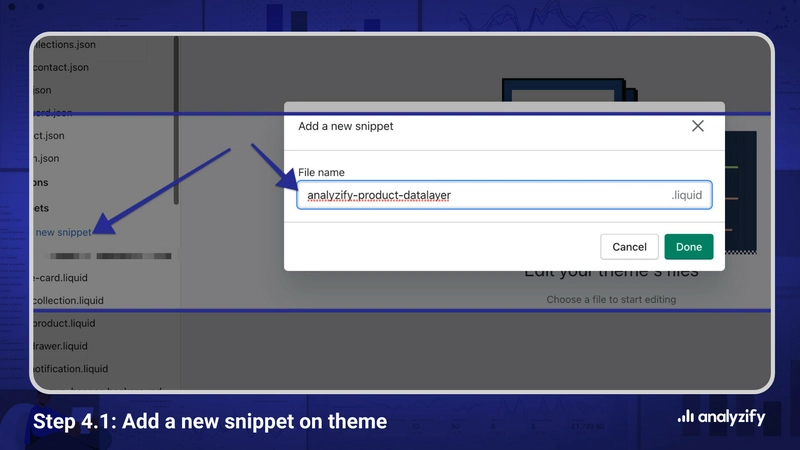800x450 pixels.
Task: Open the collection.liquid snippet file
Action: coord(68,300)
